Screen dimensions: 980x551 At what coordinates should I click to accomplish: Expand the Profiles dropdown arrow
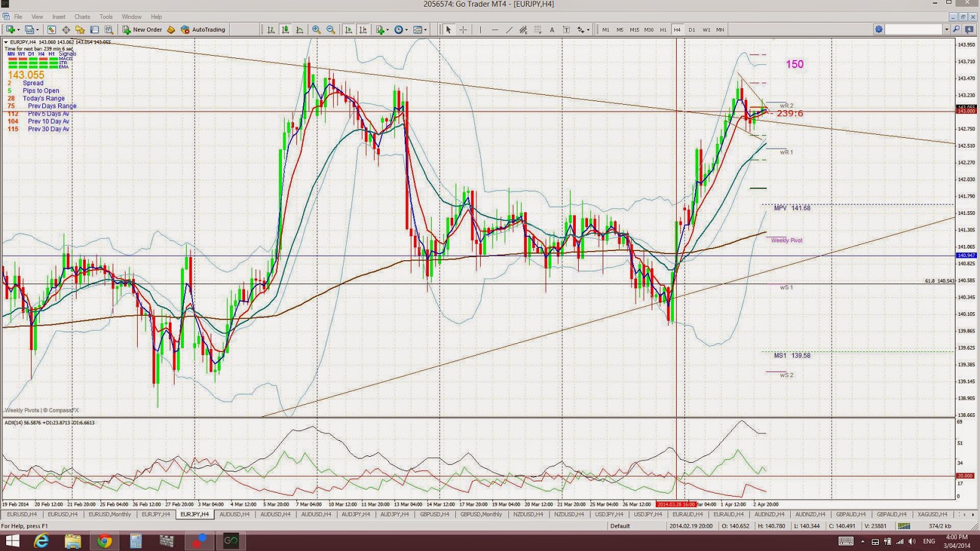pos(37,29)
